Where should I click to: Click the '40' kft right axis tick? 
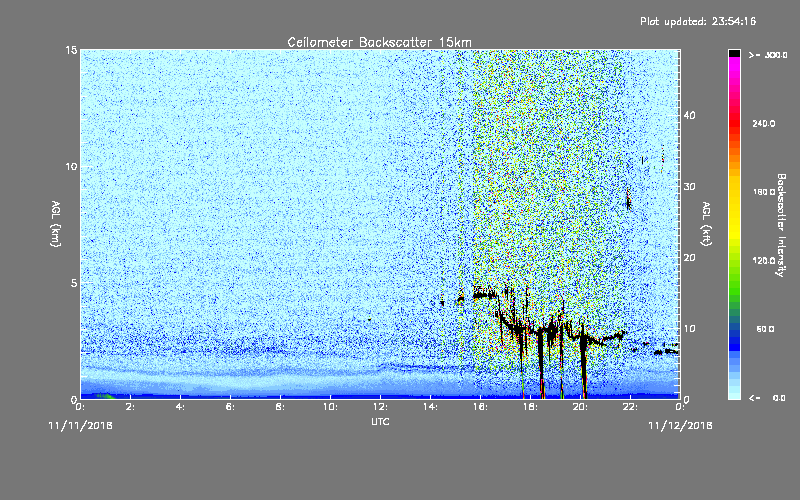tap(689, 115)
